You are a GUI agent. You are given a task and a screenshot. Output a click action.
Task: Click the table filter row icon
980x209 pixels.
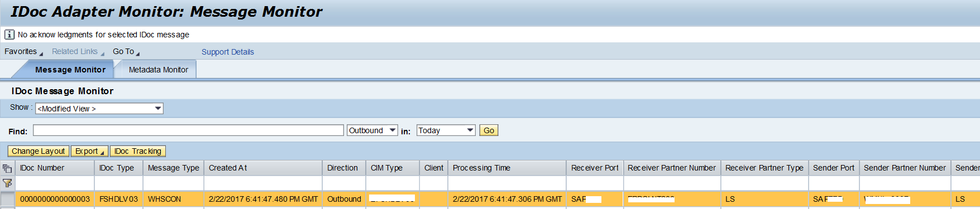(7, 183)
